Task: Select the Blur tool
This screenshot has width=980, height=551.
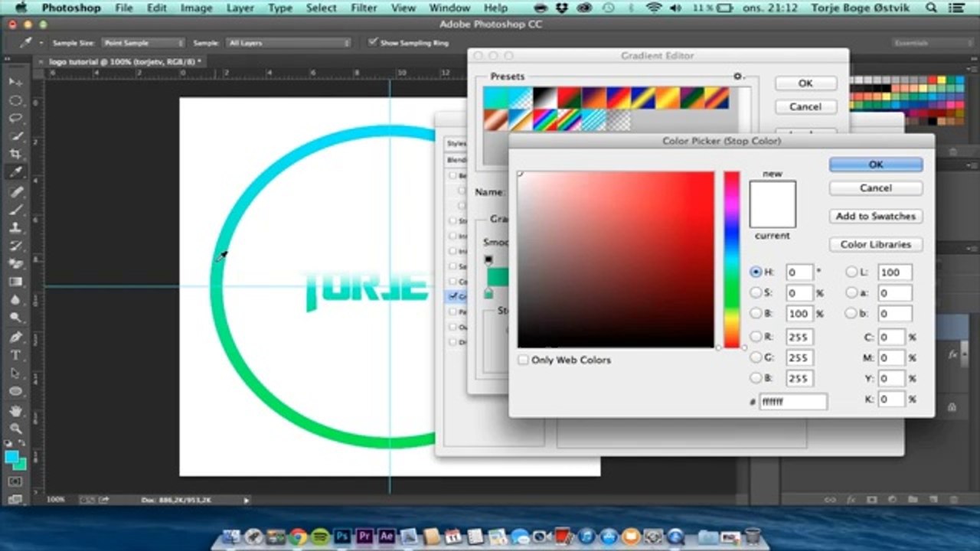Action: tap(15, 300)
